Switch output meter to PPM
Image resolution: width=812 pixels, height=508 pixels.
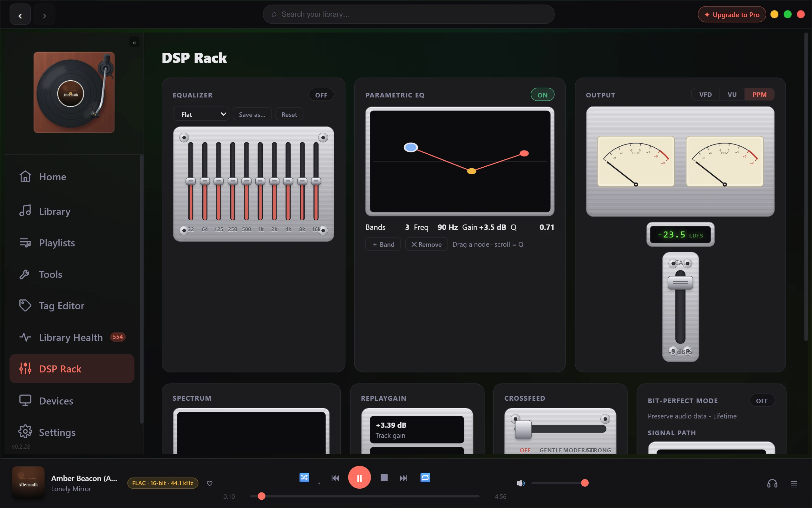point(759,95)
